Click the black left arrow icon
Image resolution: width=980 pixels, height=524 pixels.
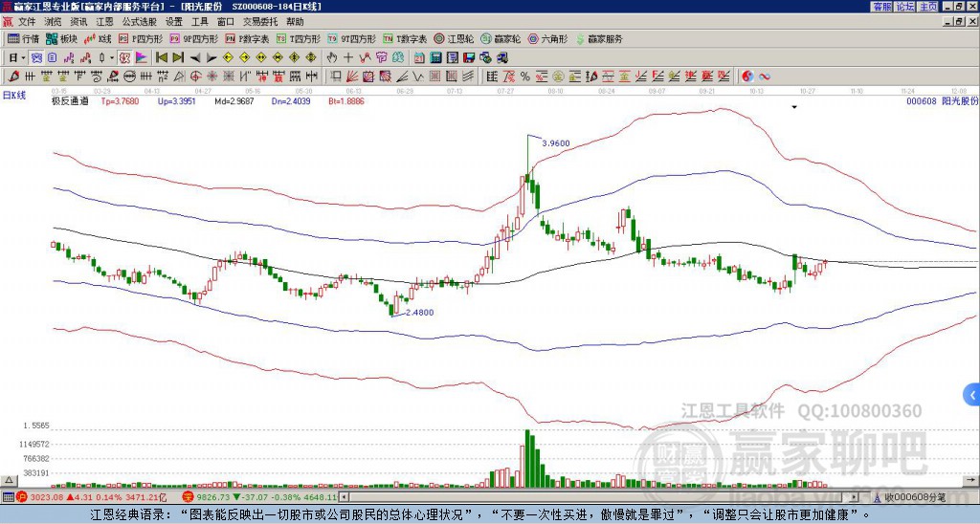[x=195, y=58]
